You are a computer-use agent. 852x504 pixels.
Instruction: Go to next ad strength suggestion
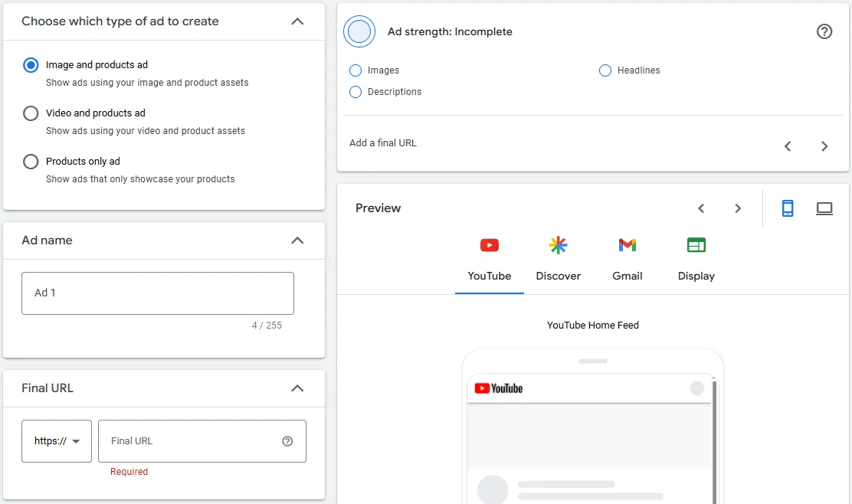pyautogui.click(x=824, y=146)
